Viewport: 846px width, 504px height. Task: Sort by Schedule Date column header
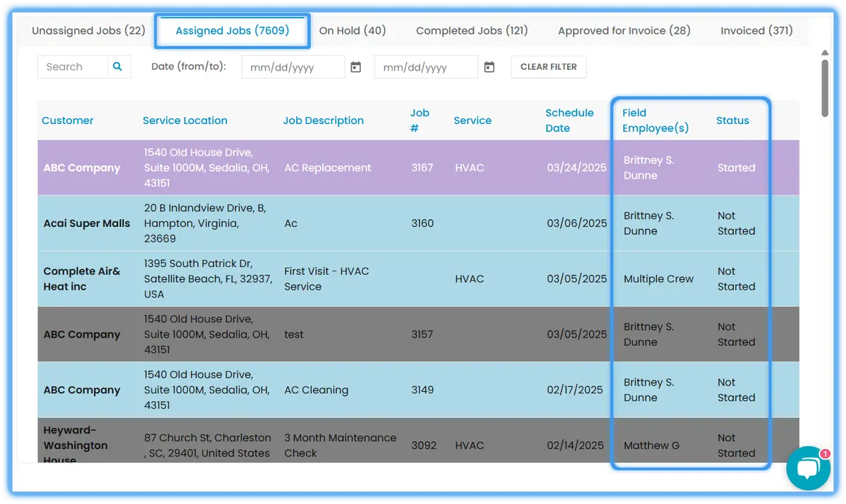[x=570, y=121]
